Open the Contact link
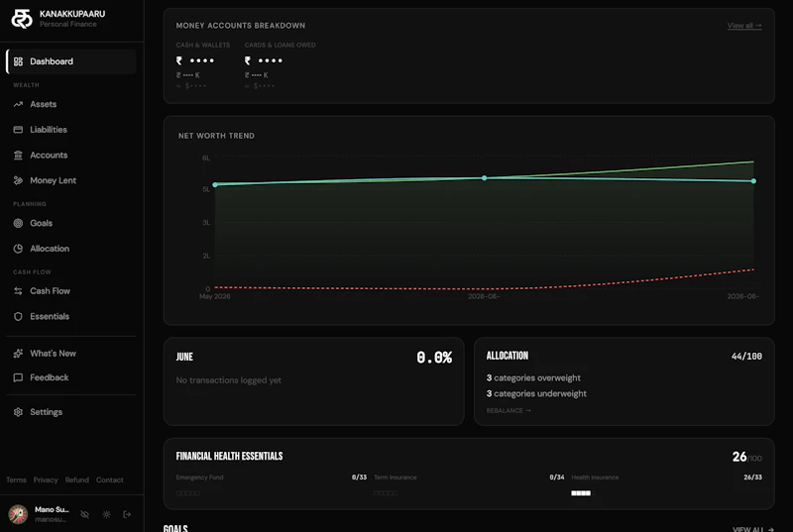793x532 pixels. (x=110, y=479)
